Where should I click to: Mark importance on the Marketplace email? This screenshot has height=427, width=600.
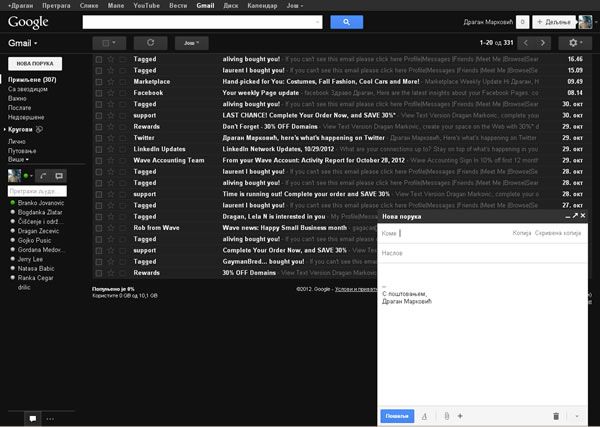[x=122, y=82]
